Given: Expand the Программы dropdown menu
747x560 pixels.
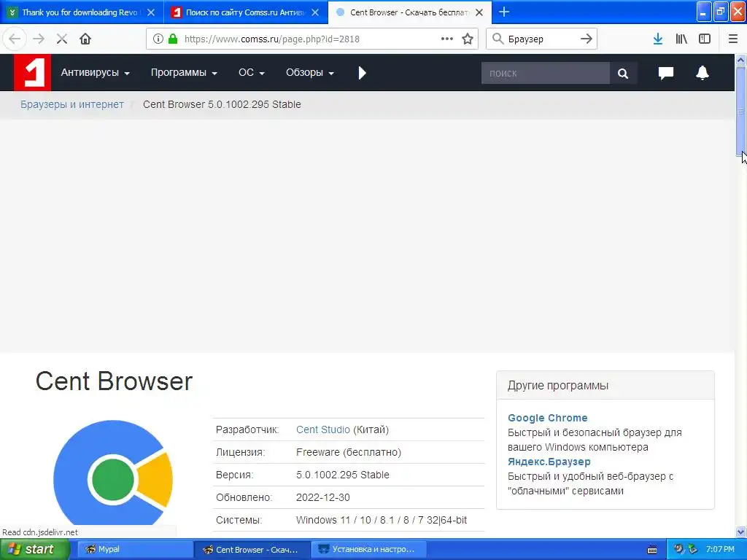Looking at the screenshot, I should [x=184, y=73].
